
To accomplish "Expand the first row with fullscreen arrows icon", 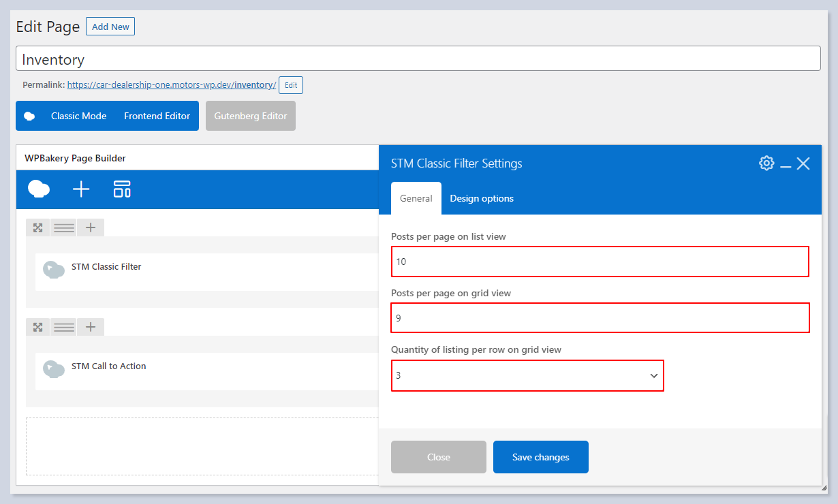I will point(38,227).
